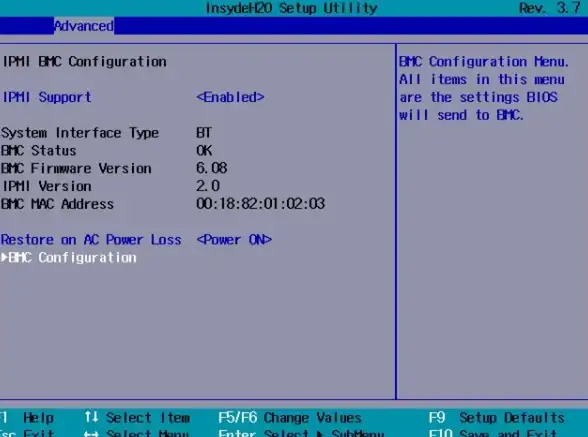Click the Enter Select SubMenu hint
The height and width of the screenshot is (437, 588).
301,433
